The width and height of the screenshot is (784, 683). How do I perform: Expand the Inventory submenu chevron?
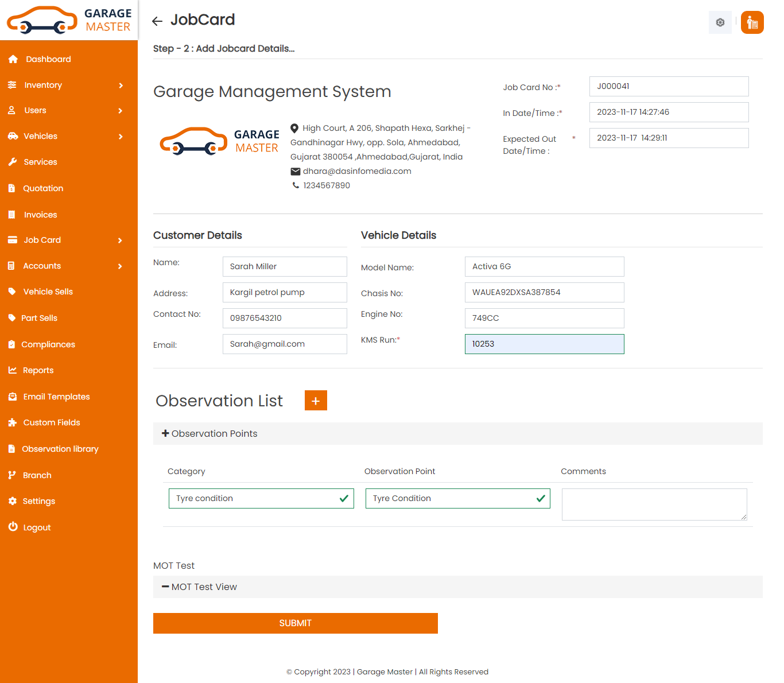point(121,86)
